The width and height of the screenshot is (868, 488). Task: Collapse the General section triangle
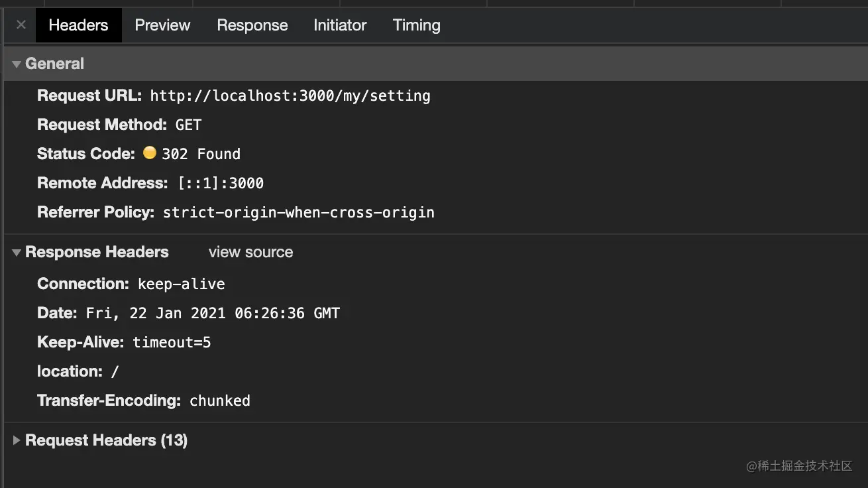17,64
